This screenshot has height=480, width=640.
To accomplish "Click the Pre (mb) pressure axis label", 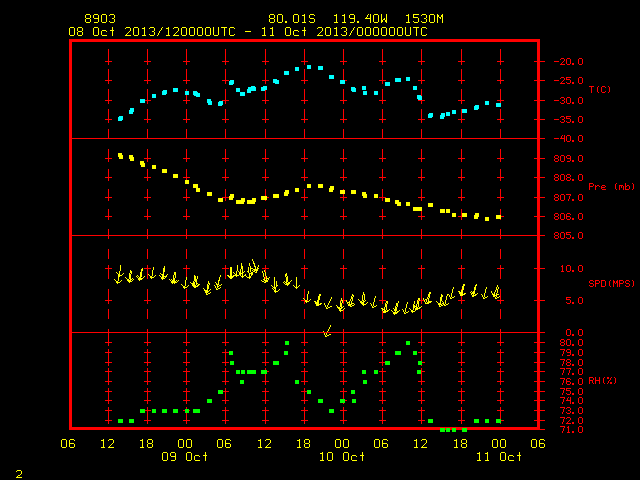I will point(611,187).
